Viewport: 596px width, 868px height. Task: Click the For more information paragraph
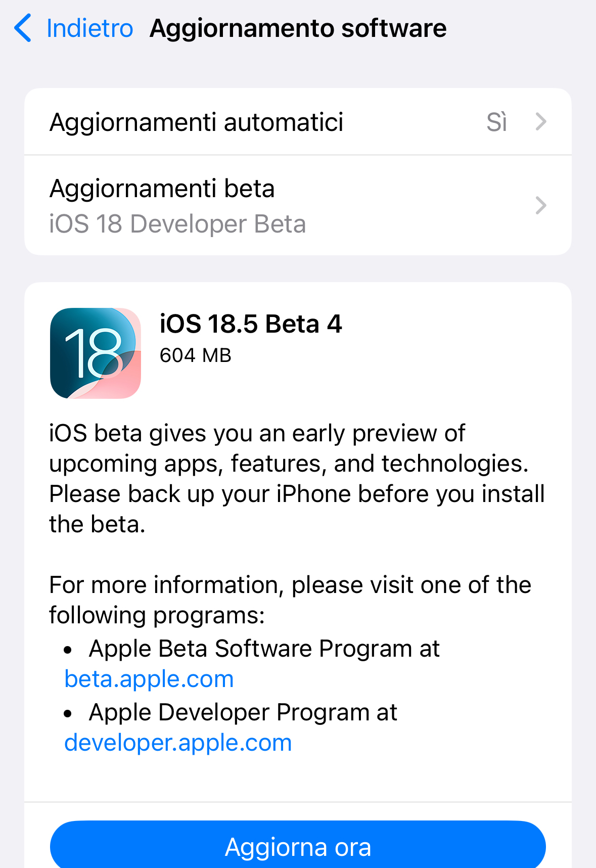point(290,600)
